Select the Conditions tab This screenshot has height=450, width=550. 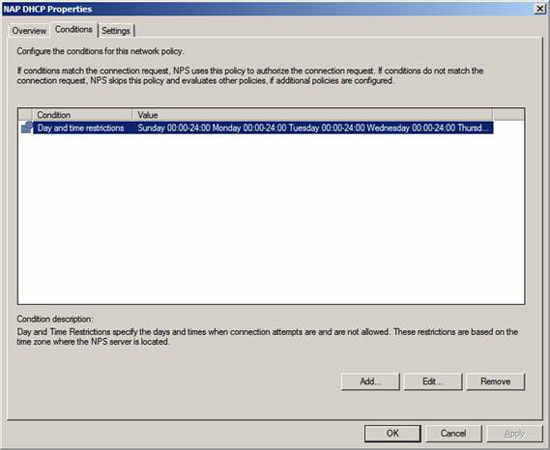click(74, 29)
